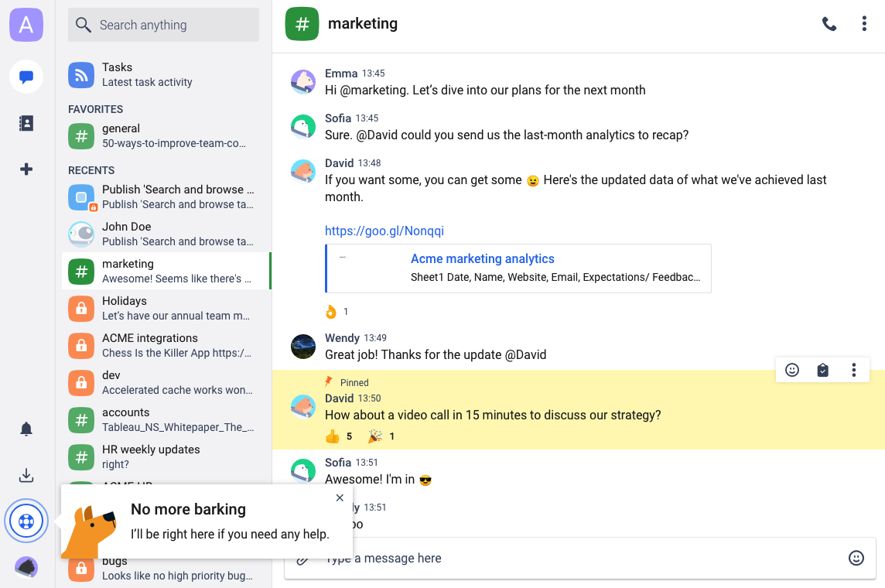Click the plus icon to create new
Screen dimensions: 885x588
[26, 169]
